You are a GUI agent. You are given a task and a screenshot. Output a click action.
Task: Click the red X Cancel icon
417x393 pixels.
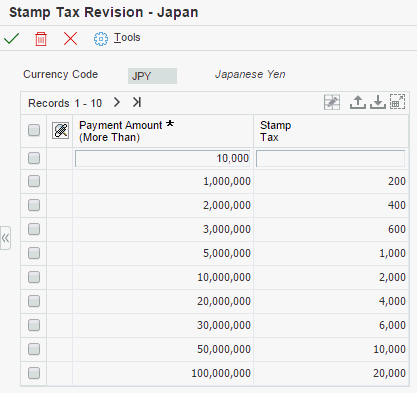[x=70, y=39]
